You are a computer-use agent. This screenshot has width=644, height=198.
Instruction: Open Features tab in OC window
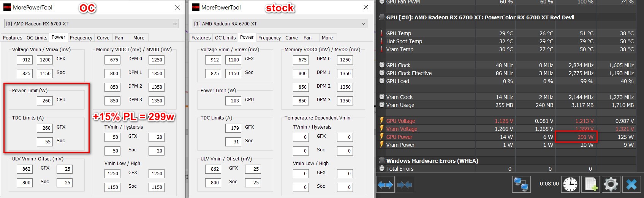(x=13, y=38)
